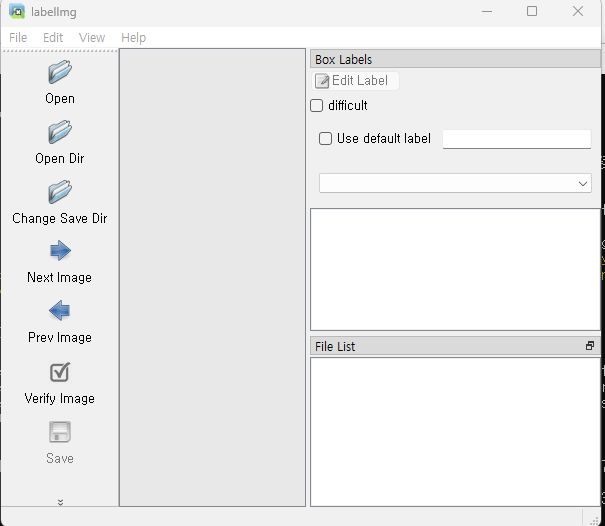Click the Edit Label button

click(x=355, y=81)
